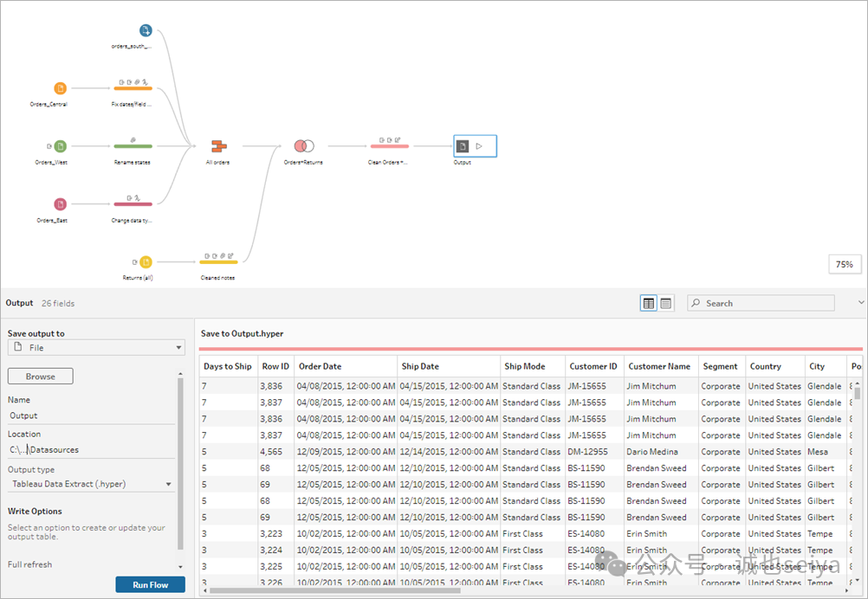Click the horizontal scrollbar of data grid
Viewport: 868px width, 599px height.
pyautogui.click(x=335, y=590)
